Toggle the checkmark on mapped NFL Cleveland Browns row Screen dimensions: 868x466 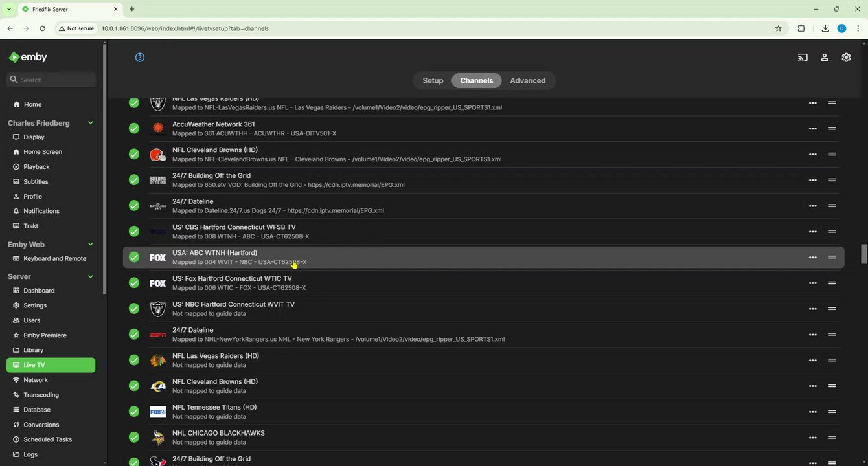[x=134, y=154]
